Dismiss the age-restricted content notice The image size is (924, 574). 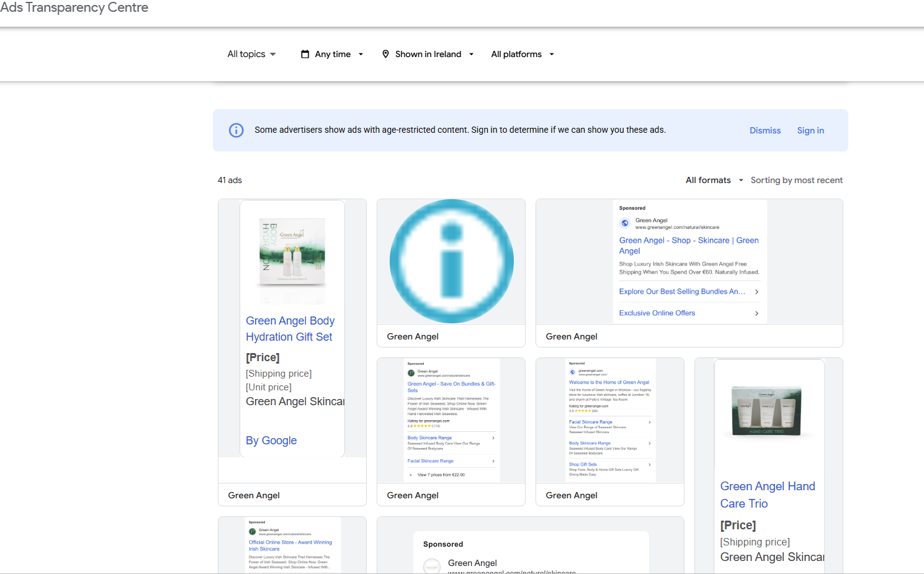[x=765, y=130]
